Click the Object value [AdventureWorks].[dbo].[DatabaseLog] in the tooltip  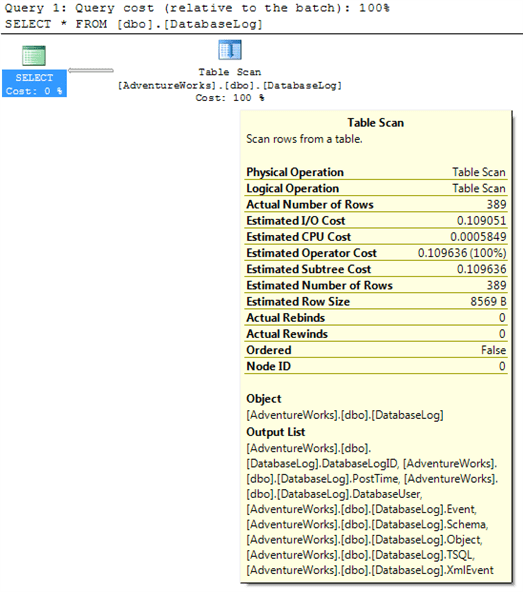(x=345, y=415)
